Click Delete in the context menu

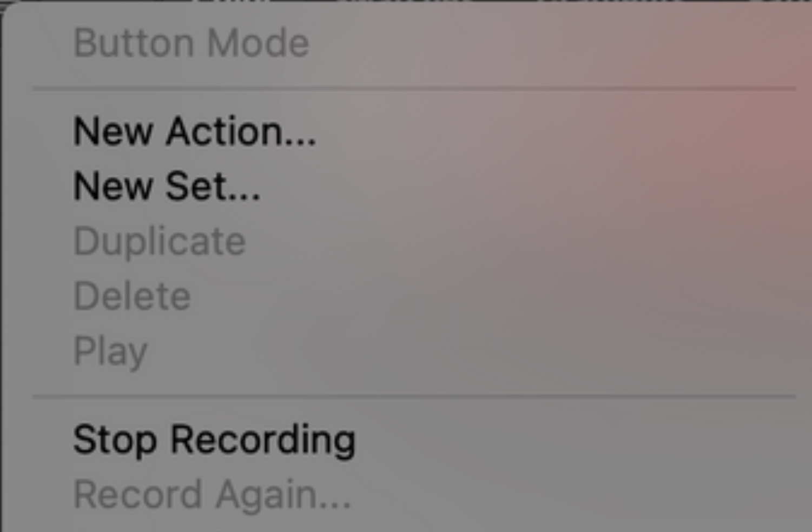pyautogui.click(x=133, y=295)
